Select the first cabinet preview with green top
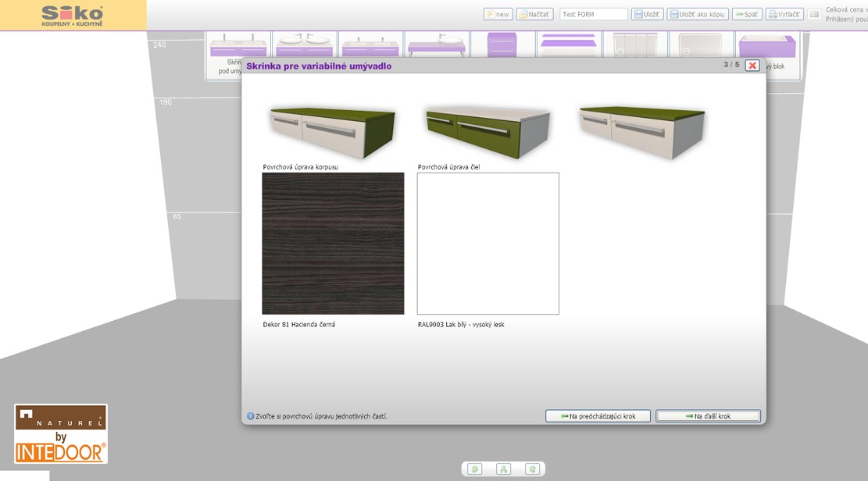Image resolution: width=868 pixels, height=481 pixels. pos(333,132)
